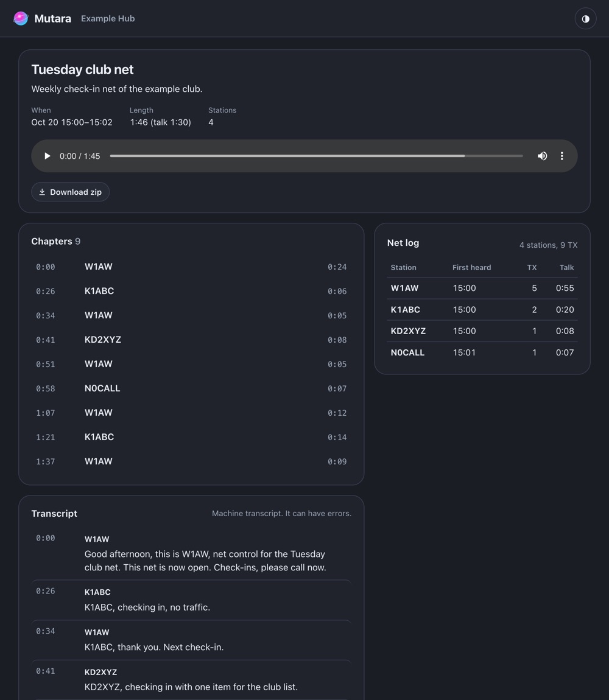Viewport: 609px width, 700px height.
Task: Click the download arrow icon
Action: (42, 192)
